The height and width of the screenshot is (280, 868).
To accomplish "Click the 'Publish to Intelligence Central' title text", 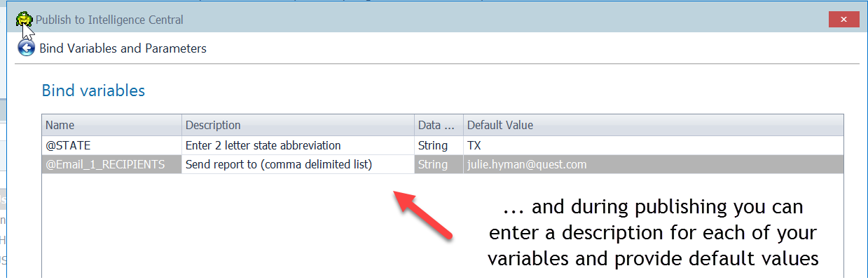I will (109, 20).
